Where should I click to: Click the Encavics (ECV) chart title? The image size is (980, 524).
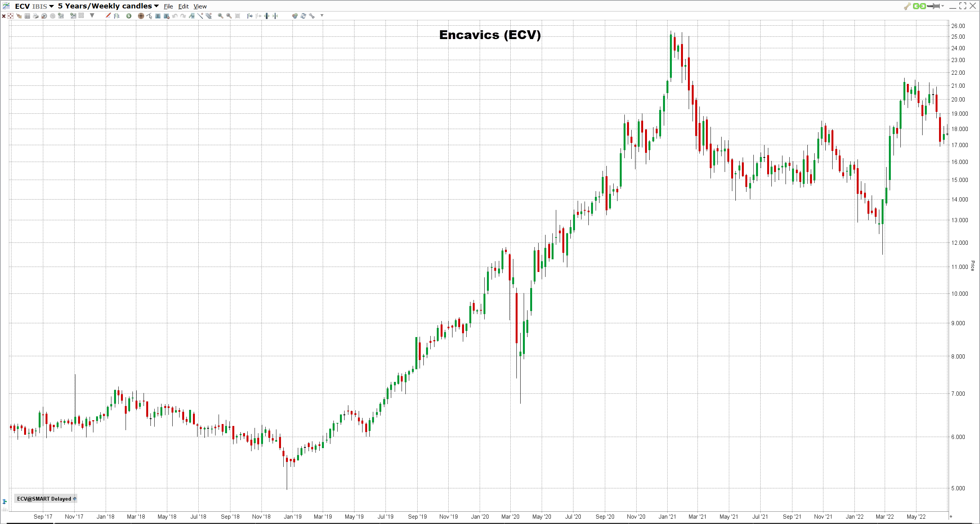490,35
